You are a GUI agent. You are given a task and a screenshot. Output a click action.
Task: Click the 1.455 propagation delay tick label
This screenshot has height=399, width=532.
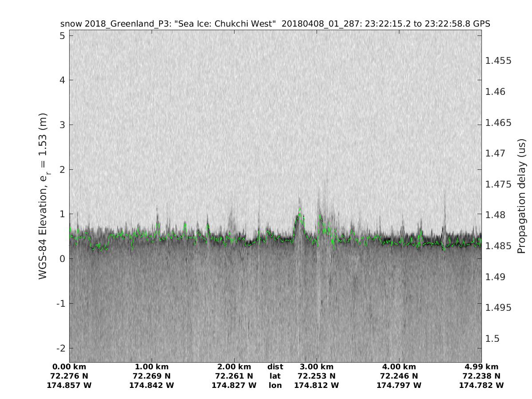[x=498, y=61]
